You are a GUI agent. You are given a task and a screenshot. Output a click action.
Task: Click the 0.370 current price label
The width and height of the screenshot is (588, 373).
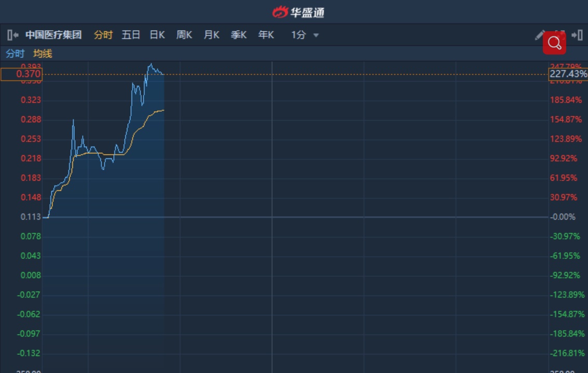[x=21, y=74]
